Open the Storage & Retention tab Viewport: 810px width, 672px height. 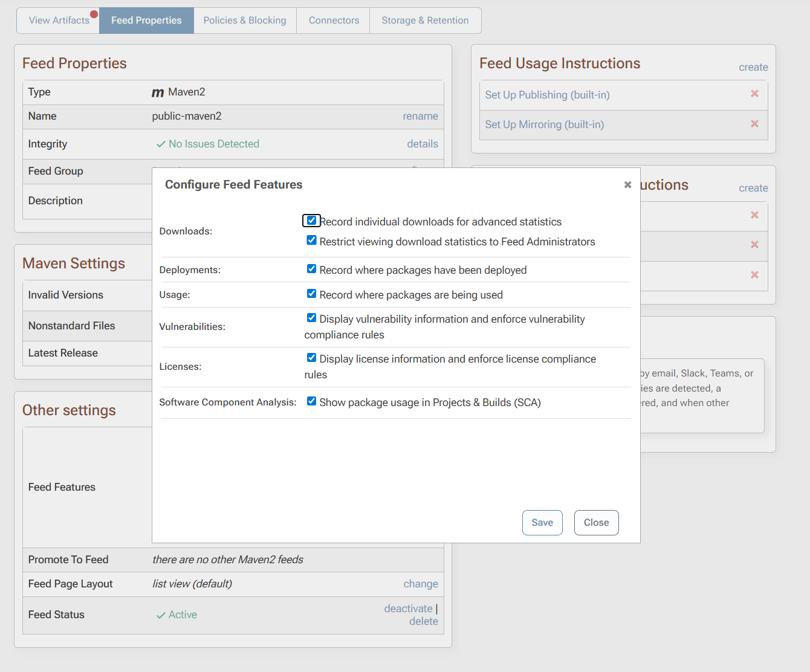(425, 21)
